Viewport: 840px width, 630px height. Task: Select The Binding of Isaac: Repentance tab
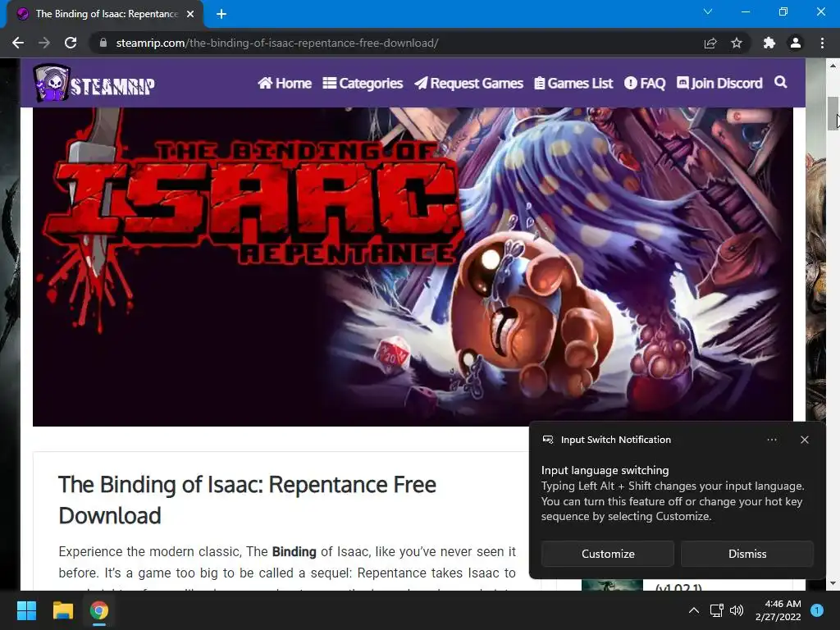point(105,14)
